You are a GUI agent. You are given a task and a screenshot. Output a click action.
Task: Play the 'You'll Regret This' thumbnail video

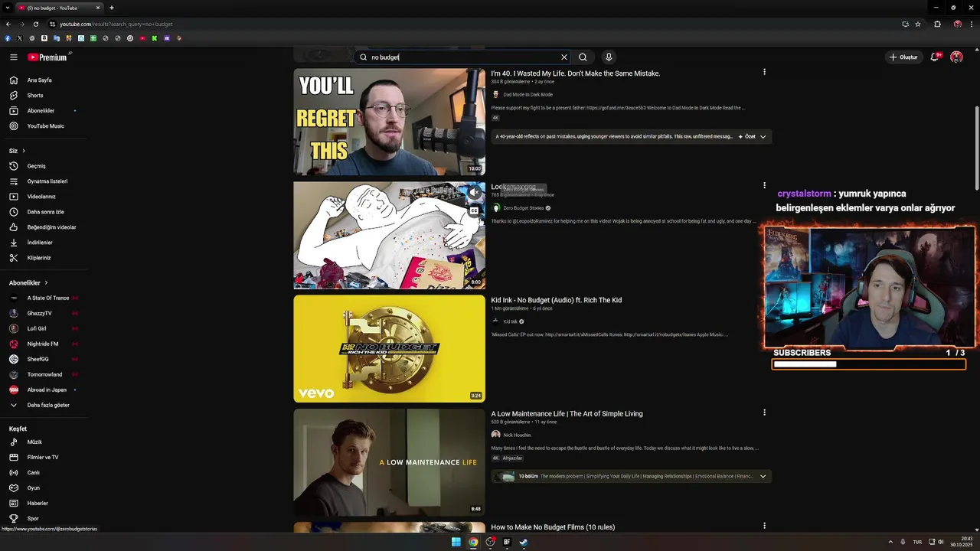click(x=389, y=122)
